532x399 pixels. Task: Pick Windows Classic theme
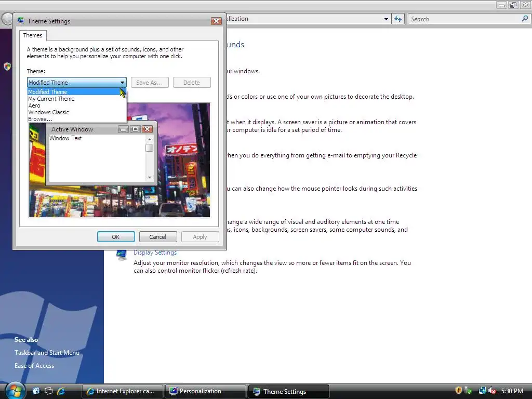click(x=77, y=112)
